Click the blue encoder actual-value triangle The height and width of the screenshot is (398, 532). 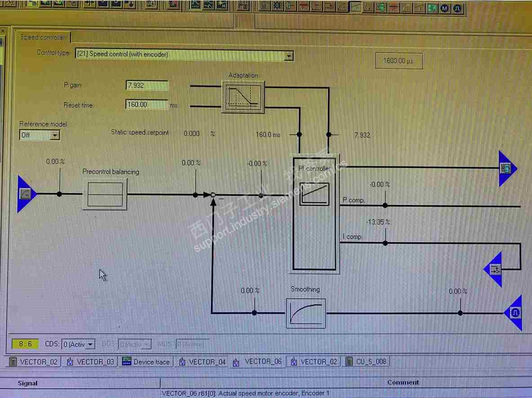(514, 313)
